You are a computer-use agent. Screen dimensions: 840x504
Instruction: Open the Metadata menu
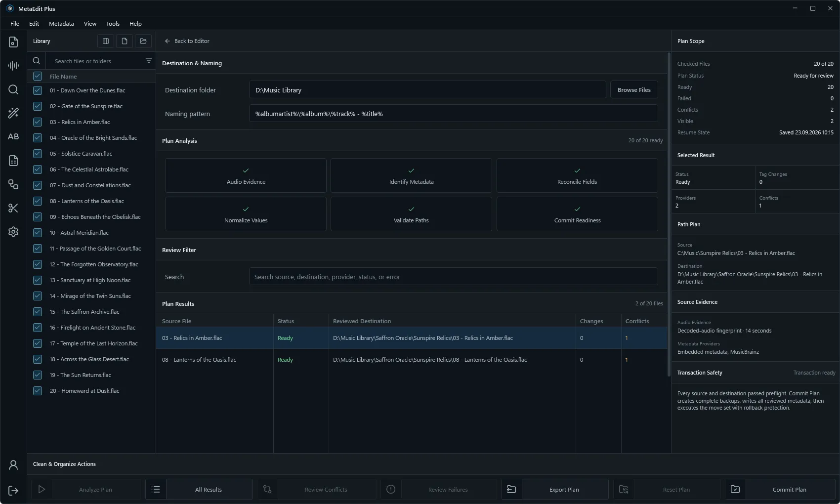coord(61,23)
